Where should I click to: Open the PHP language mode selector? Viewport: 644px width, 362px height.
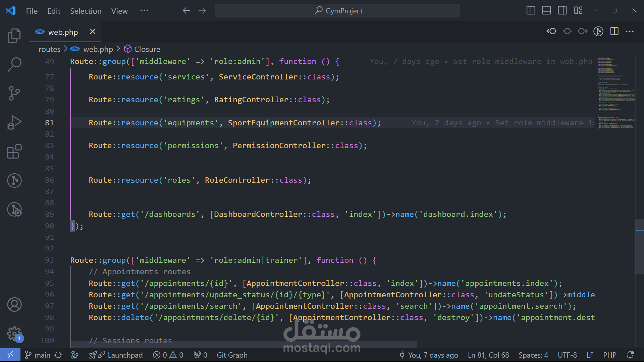(x=609, y=355)
